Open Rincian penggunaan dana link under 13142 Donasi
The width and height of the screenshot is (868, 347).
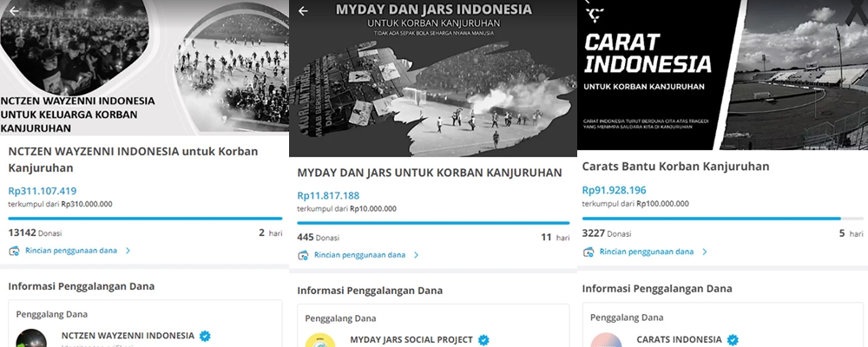click(x=71, y=251)
